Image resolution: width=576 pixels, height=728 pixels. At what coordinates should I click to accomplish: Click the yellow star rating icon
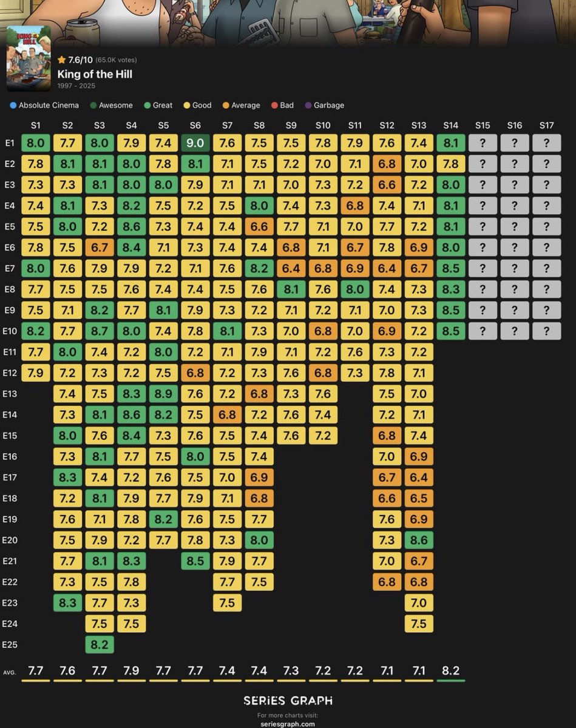[x=61, y=59]
